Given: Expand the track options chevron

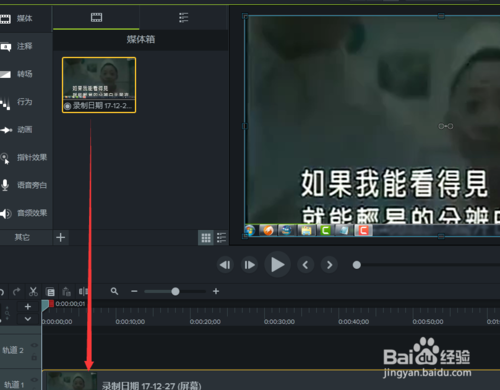Looking at the screenshot, I should (x=28, y=319).
